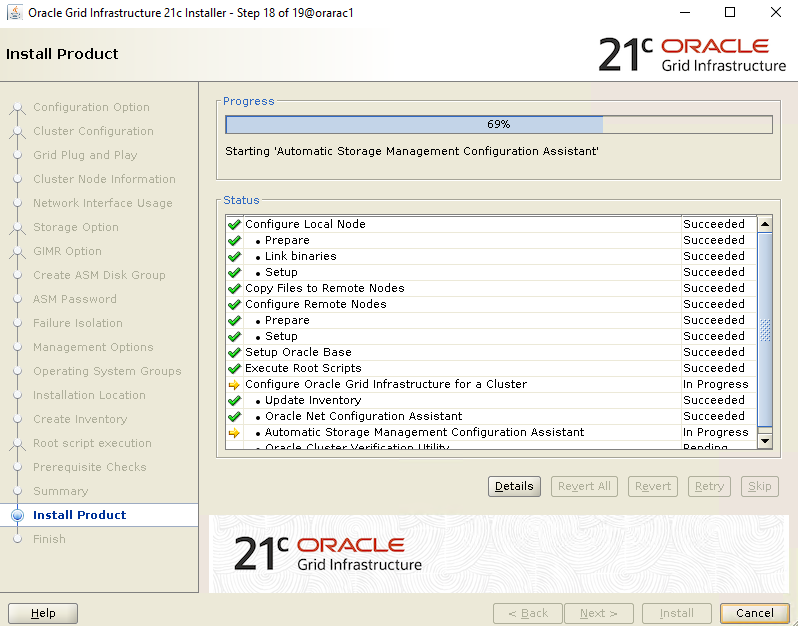Select Prerequisite Checks step
798x626 pixels.
coord(90,467)
